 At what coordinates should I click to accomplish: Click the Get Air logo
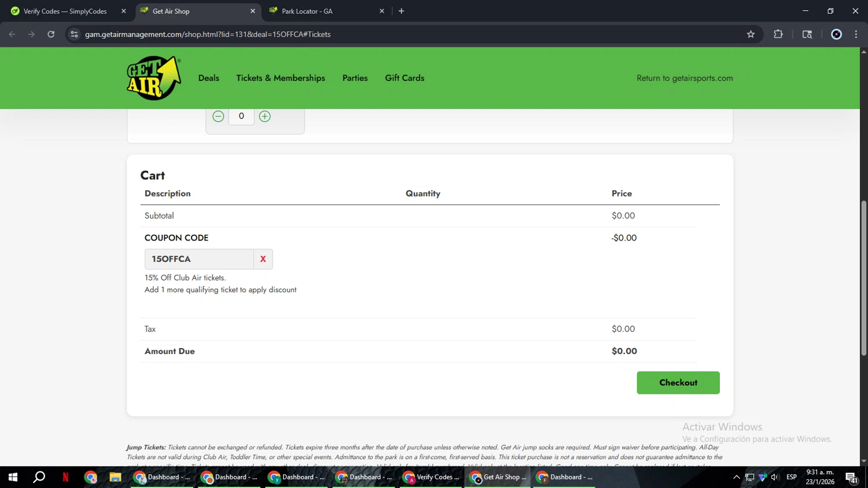pyautogui.click(x=154, y=78)
